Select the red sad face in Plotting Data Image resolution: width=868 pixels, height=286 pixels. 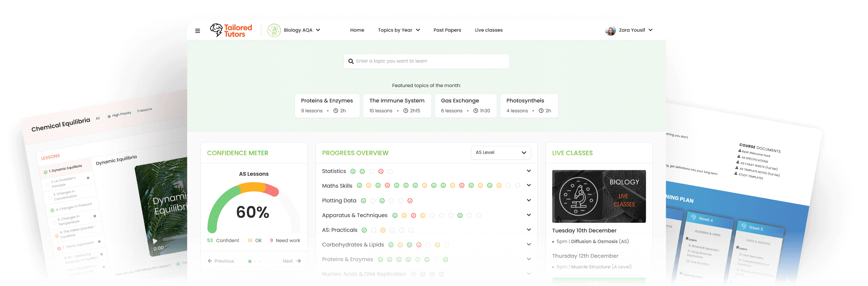tap(410, 201)
